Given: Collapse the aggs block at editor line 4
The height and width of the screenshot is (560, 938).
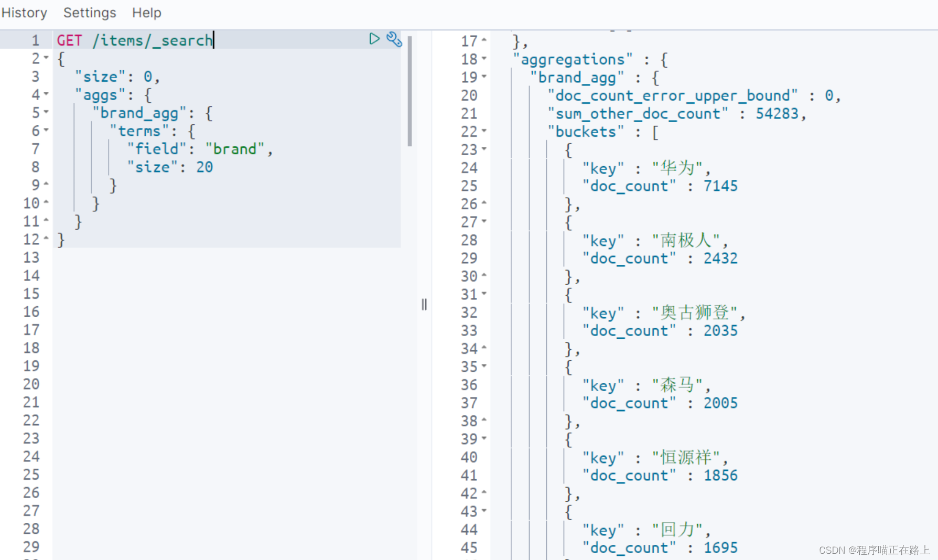Looking at the screenshot, I should [46, 94].
